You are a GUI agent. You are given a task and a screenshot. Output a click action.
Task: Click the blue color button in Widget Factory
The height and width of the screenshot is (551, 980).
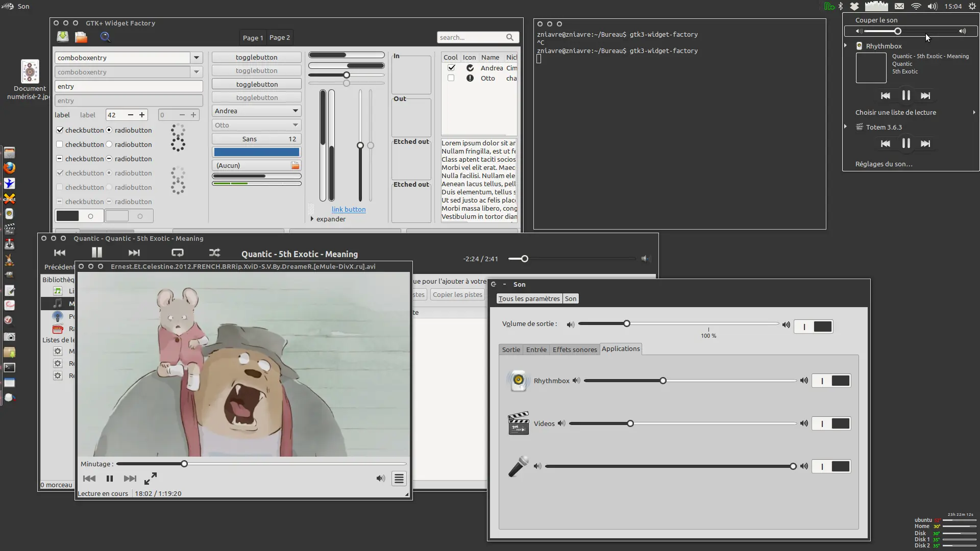tap(256, 152)
